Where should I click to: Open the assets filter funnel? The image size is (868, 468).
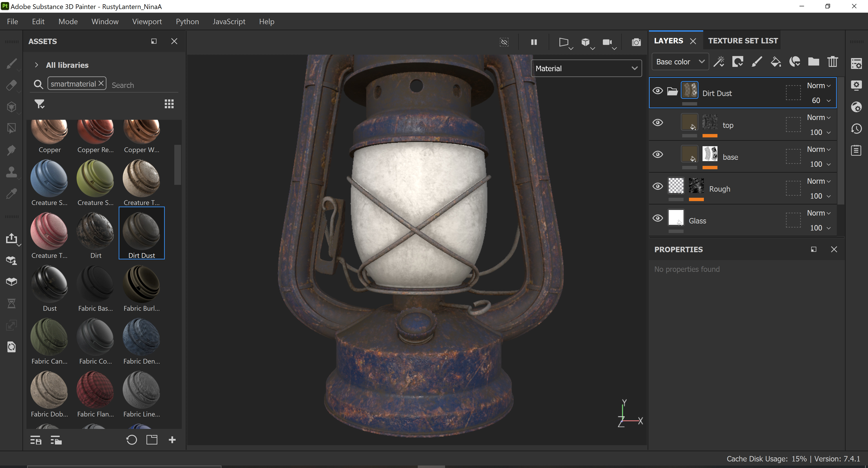(x=39, y=104)
